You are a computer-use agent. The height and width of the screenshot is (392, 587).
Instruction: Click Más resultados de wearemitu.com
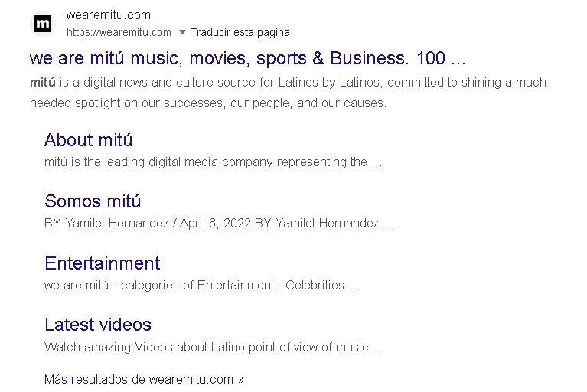tap(139, 379)
